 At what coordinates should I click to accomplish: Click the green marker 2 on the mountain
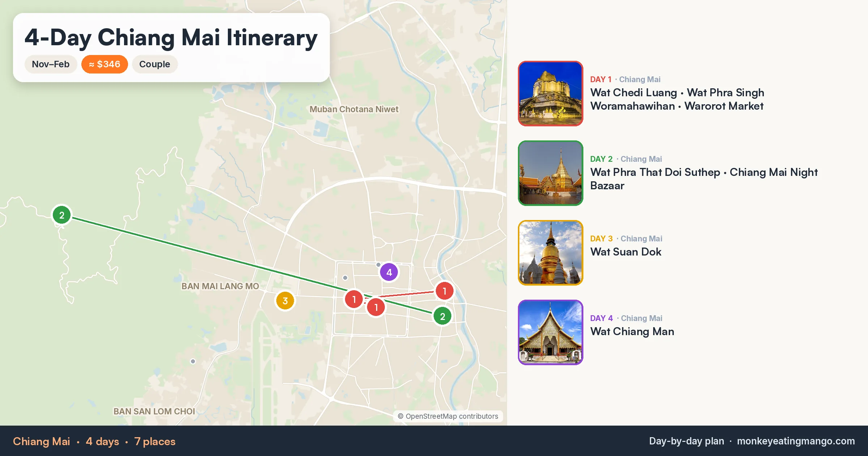tap(62, 215)
